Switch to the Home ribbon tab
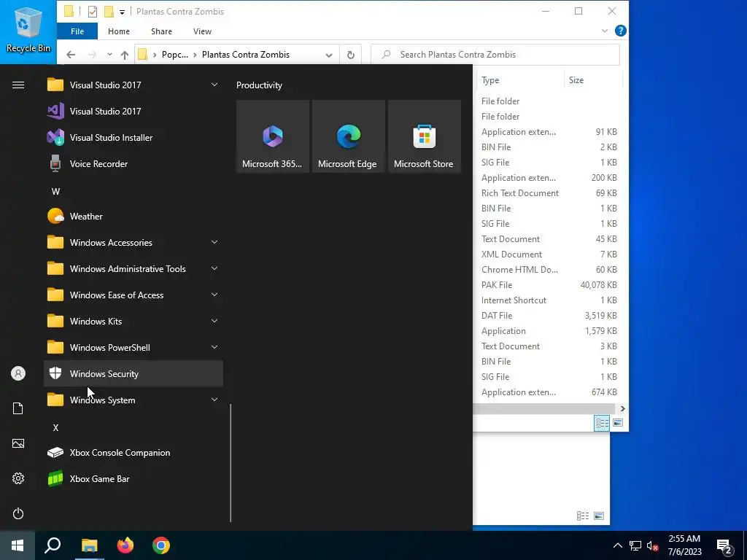 (119, 31)
